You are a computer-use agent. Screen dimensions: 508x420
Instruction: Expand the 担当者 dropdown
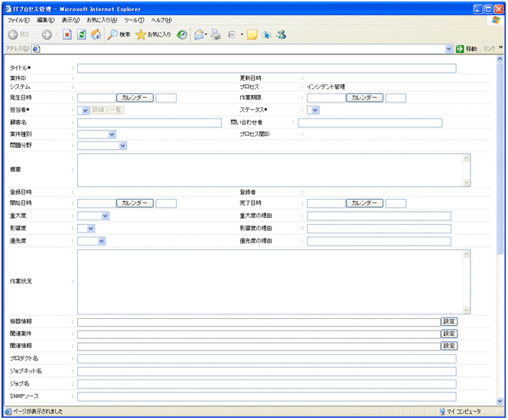pos(86,110)
